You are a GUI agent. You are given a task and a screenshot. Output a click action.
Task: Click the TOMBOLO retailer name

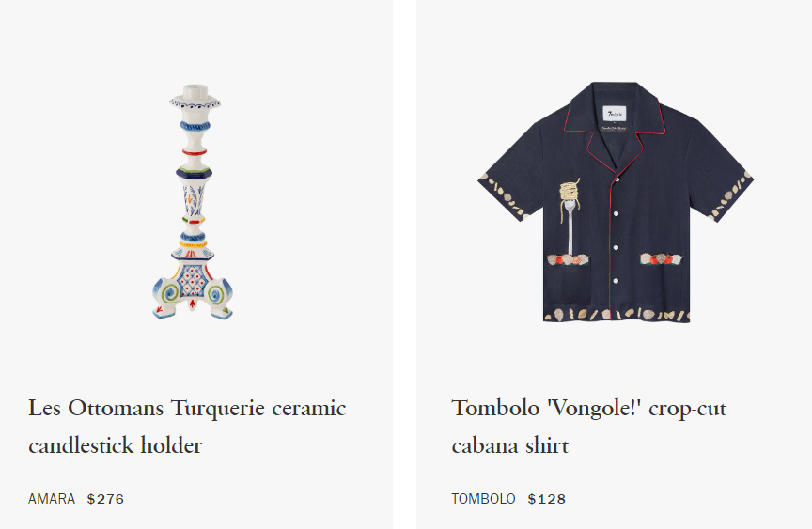(483, 499)
